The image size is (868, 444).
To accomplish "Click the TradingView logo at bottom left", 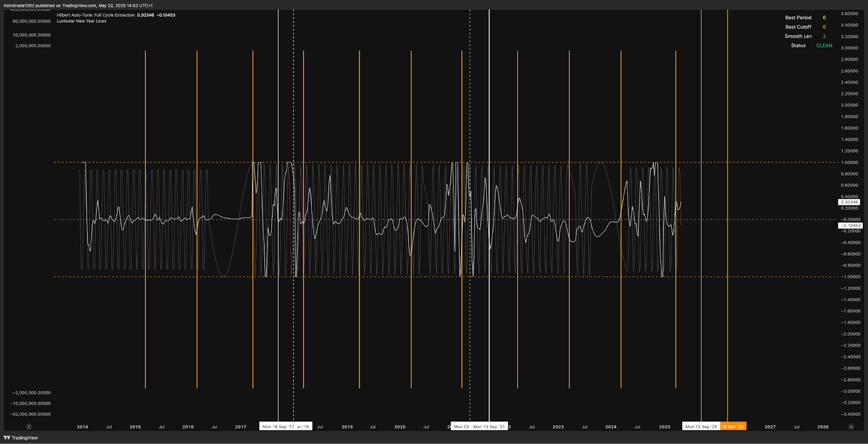I will (x=21, y=437).
